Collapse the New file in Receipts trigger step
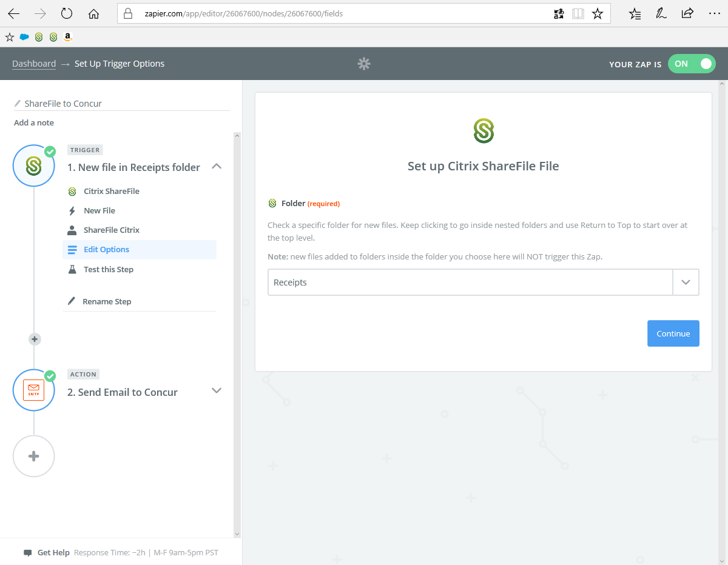The height and width of the screenshot is (565, 728). tap(217, 167)
